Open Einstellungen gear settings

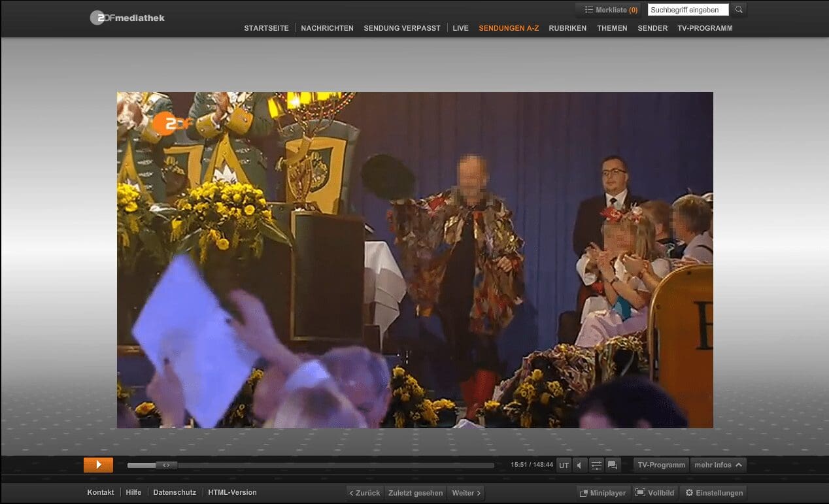[713, 493]
